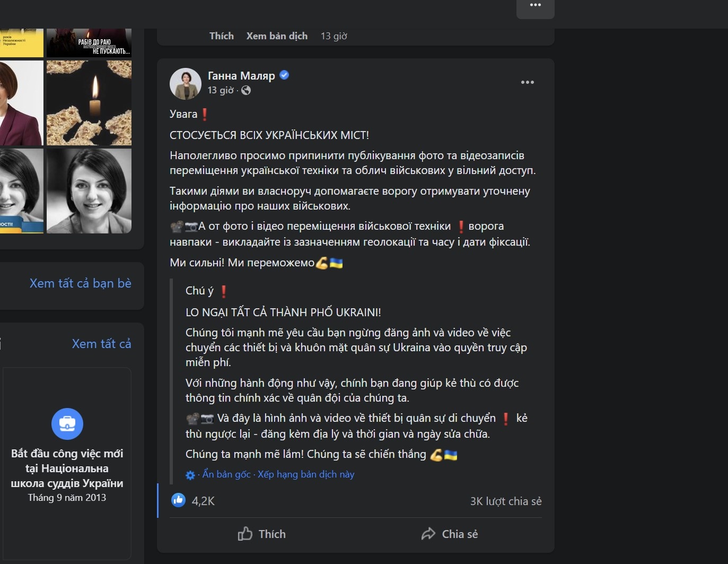This screenshot has height=564, width=728.
Task: Like the comment using the top Thích link
Action: point(221,36)
